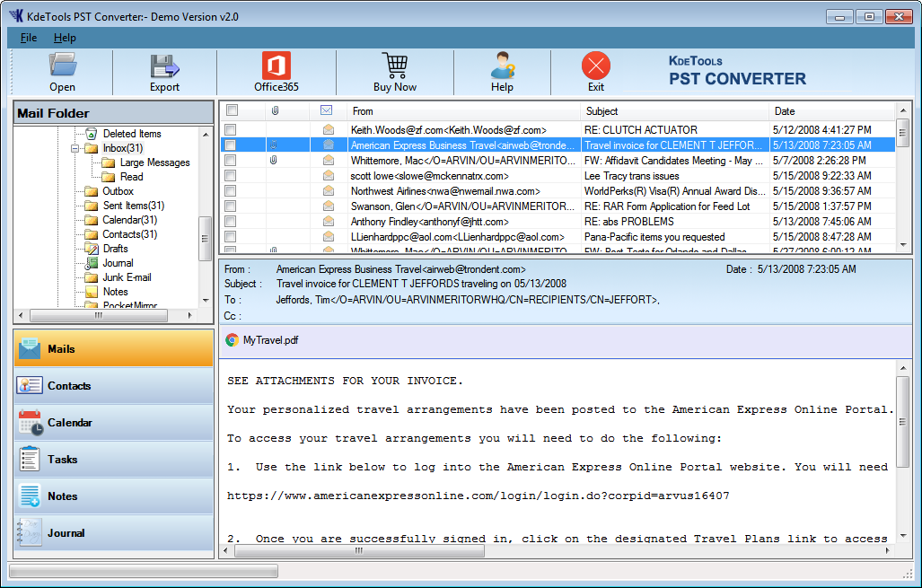Switch to the Contacts panel button
Viewport: 922px width, 588px height.
click(x=113, y=386)
